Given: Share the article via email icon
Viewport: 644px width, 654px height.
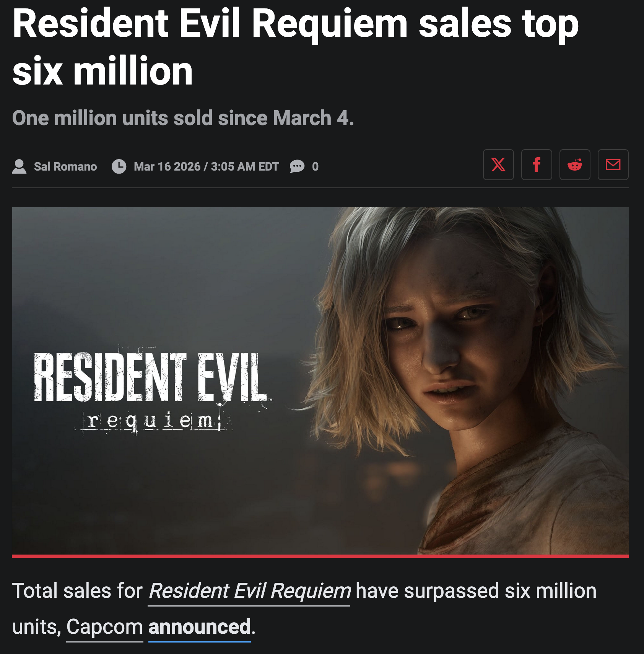Looking at the screenshot, I should point(613,165).
